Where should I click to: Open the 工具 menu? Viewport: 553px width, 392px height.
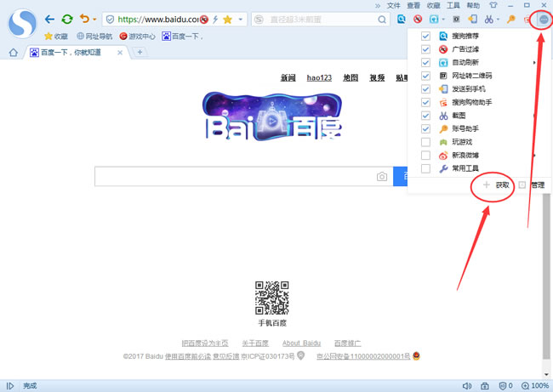[x=453, y=5]
